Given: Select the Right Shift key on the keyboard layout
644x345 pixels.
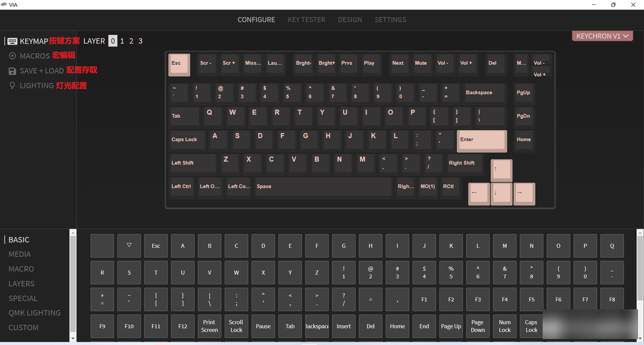Looking at the screenshot, I should click(x=464, y=163).
